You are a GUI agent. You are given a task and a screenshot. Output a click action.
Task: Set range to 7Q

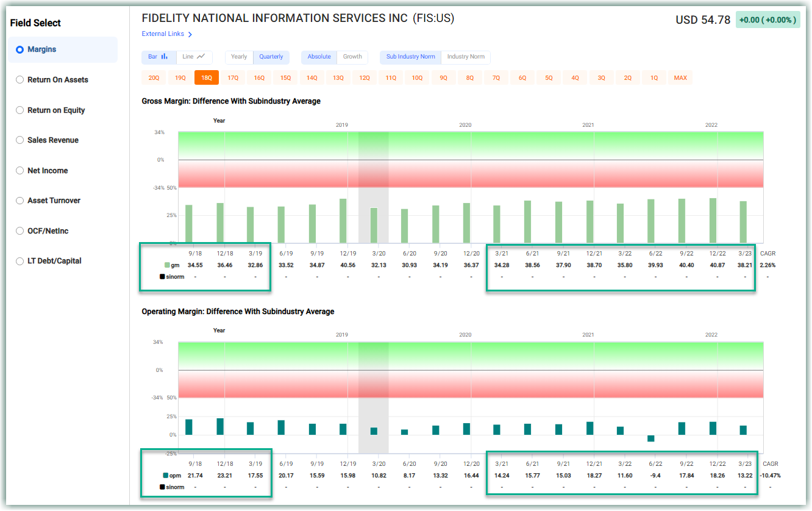496,78
